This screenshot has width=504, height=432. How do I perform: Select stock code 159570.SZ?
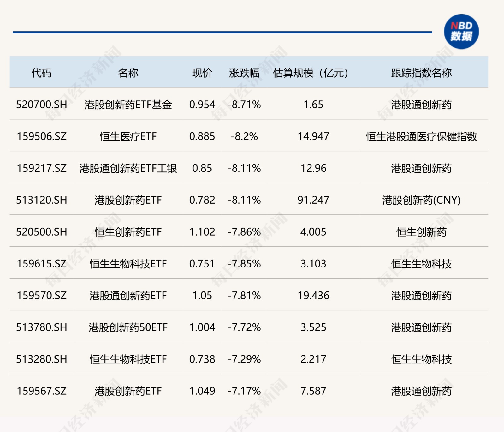(41, 296)
